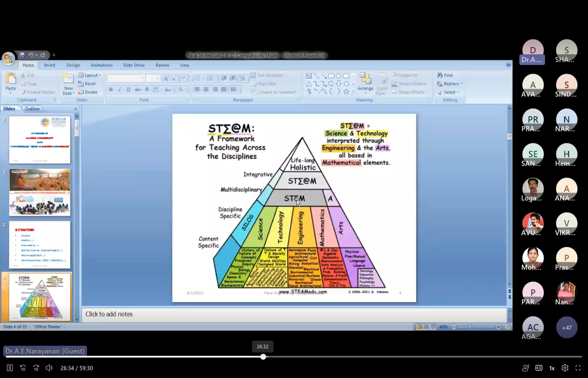Image resolution: width=588 pixels, height=378 pixels.
Task: Toggle closed captions on the video
Action: coord(539,368)
